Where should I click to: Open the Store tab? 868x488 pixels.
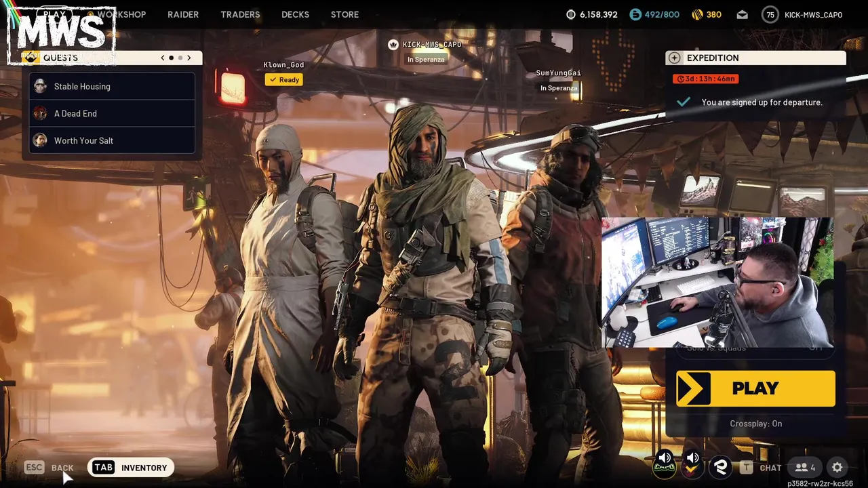[344, 14]
